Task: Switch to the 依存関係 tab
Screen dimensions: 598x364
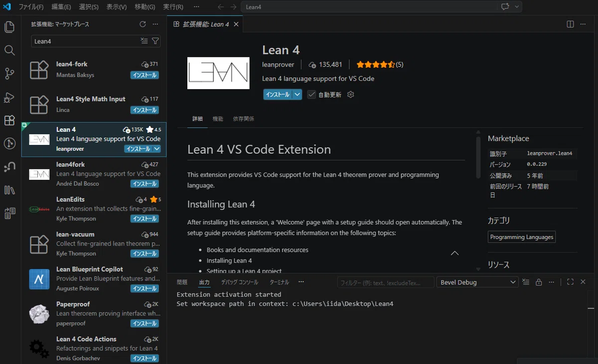Action: pos(243,119)
